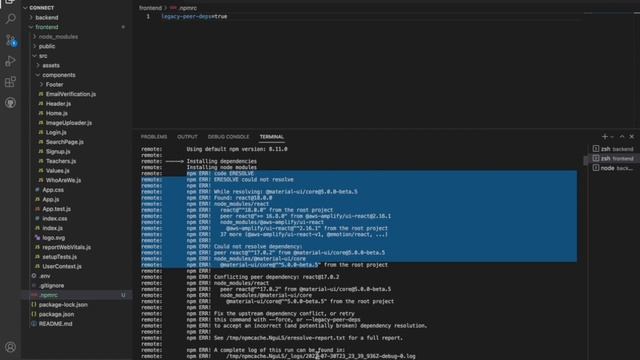Image resolution: width=640 pixels, height=360 pixels.
Task: Click terminal line 'Installing dependencies'
Action: tap(222, 161)
